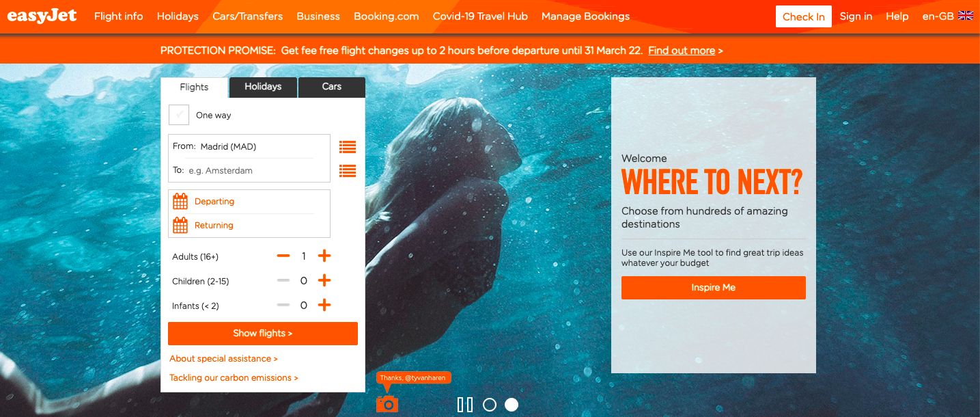Increase the Children count with plus

click(x=324, y=281)
